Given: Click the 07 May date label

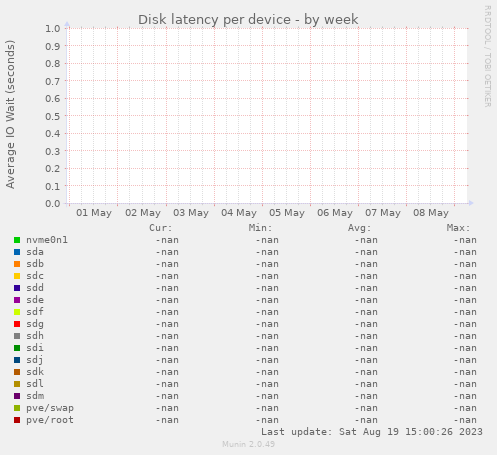Looking at the screenshot, I should tap(383, 213).
